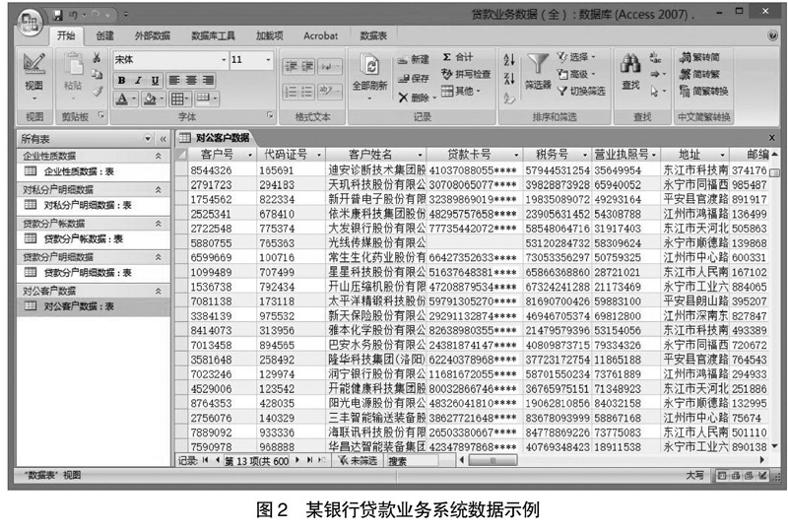
Task: Click 切换筛选 (Toggle Filter)
Action: coord(581,91)
